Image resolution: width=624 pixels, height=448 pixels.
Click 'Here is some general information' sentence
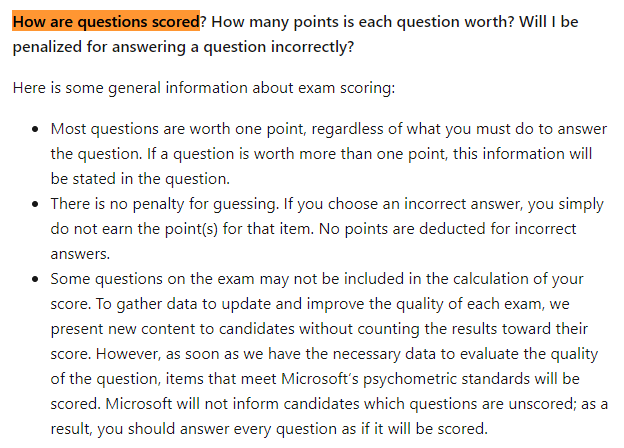coord(204,88)
